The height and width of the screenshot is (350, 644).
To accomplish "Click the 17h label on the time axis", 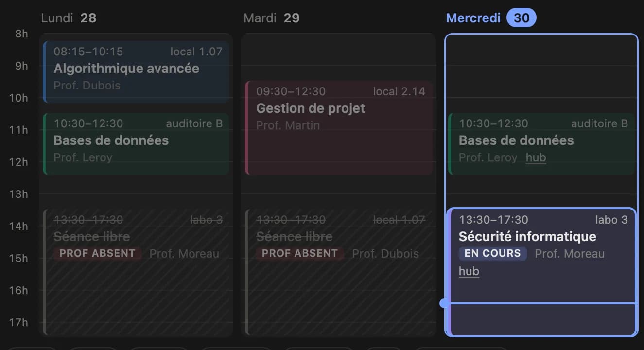I will coord(19,322).
